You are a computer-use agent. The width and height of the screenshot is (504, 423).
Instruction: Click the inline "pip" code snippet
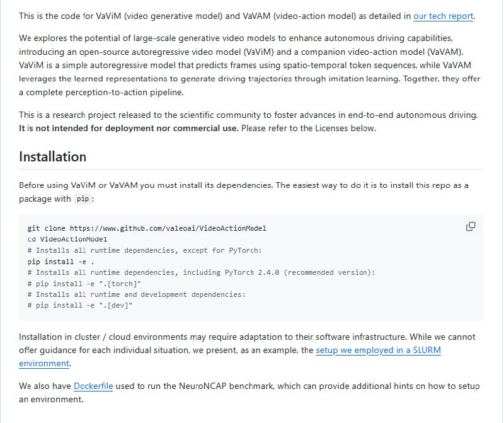(82, 199)
